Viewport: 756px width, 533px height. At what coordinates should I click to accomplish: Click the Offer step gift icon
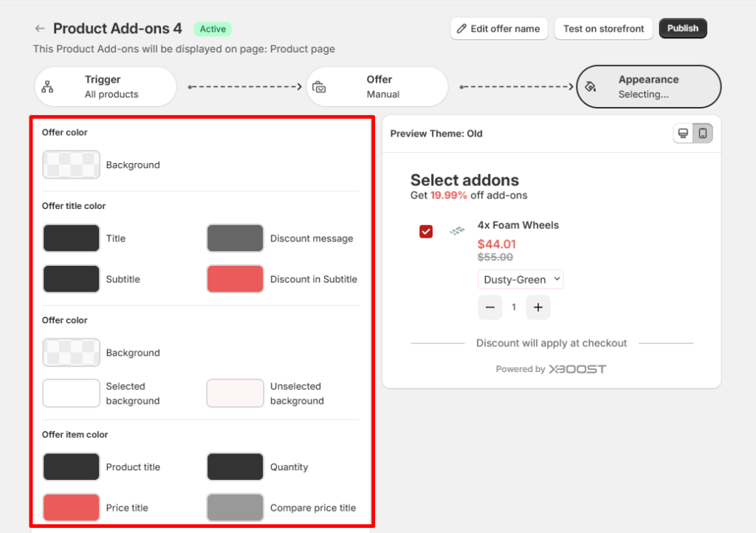coord(319,87)
